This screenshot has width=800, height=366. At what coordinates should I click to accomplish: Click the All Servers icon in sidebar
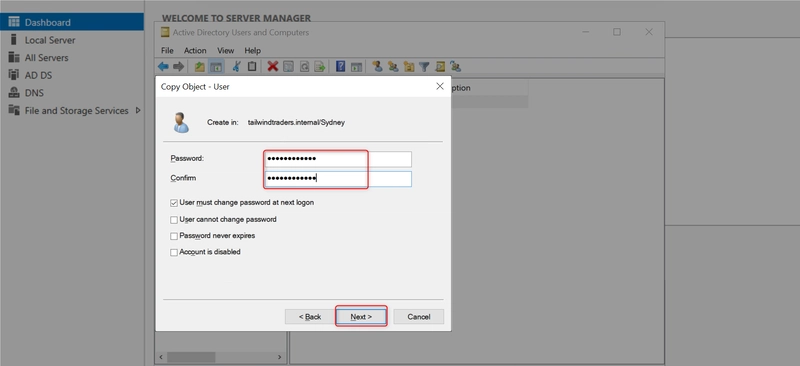pos(14,57)
